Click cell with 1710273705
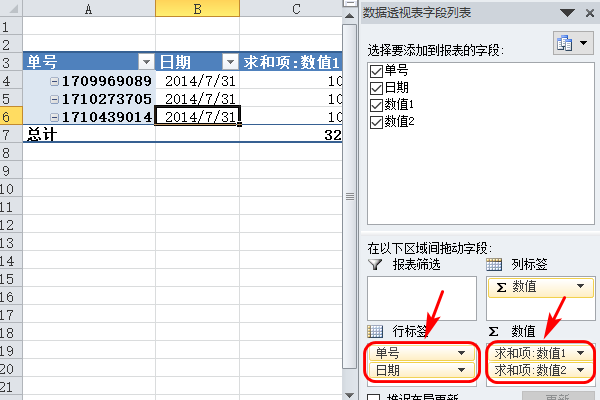 [x=89, y=99]
